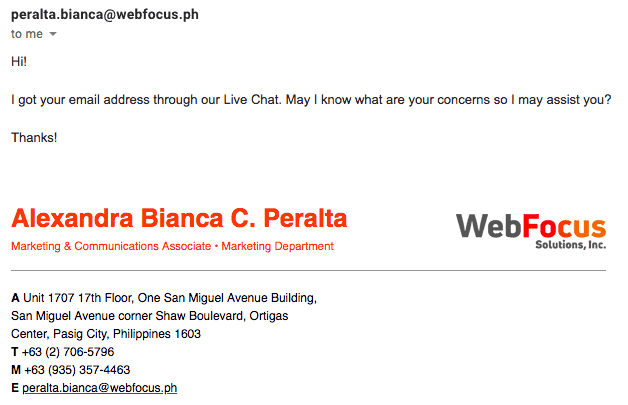Click the address line 'Unit 1707 17th Floor'
This screenshot has width=628, height=405.
pos(78,298)
